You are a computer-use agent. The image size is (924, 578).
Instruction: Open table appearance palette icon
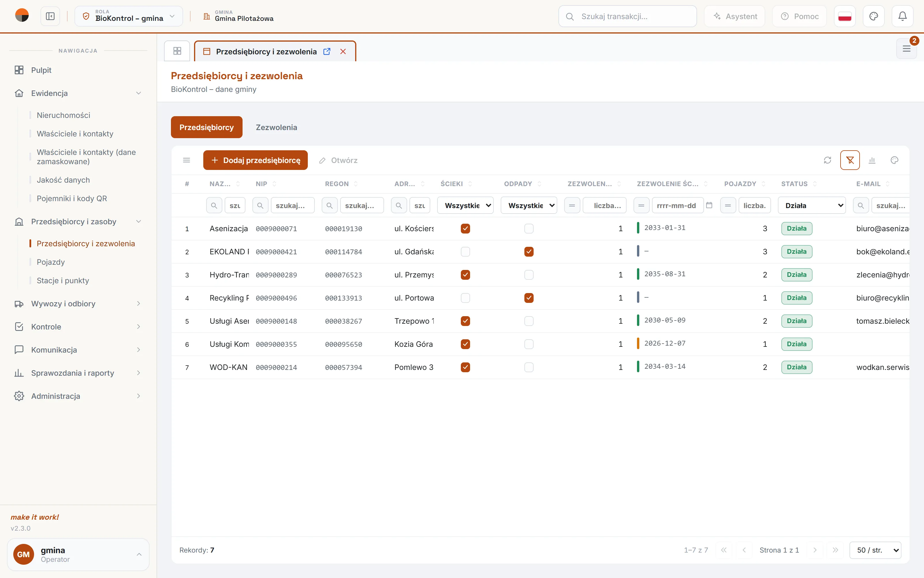pos(894,160)
